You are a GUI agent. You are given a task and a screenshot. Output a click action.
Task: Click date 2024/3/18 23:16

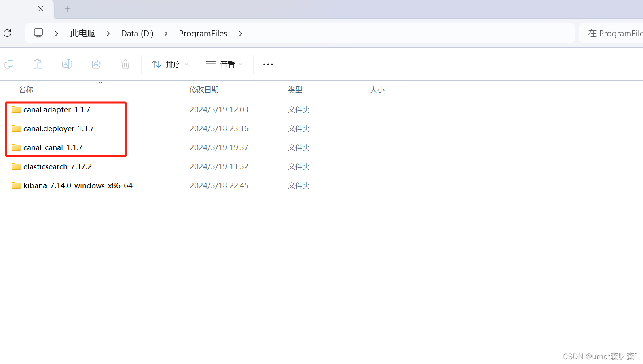click(219, 128)
